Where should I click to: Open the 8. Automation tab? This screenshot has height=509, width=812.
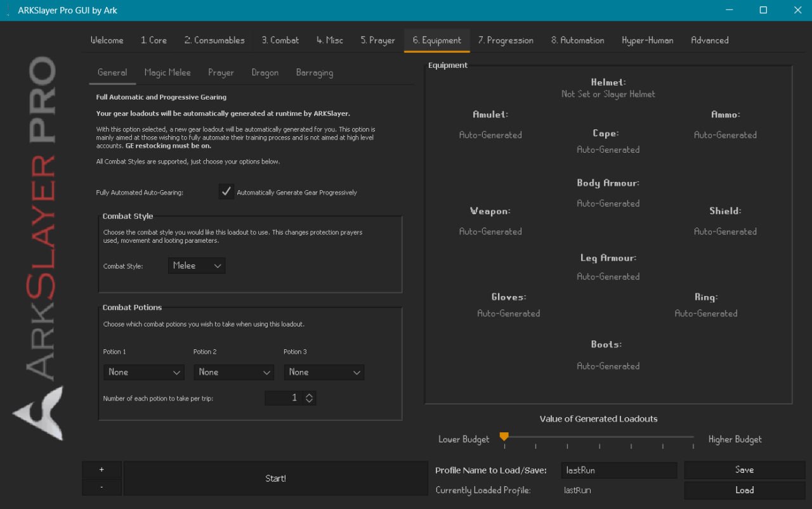click(x=577, y=40)
